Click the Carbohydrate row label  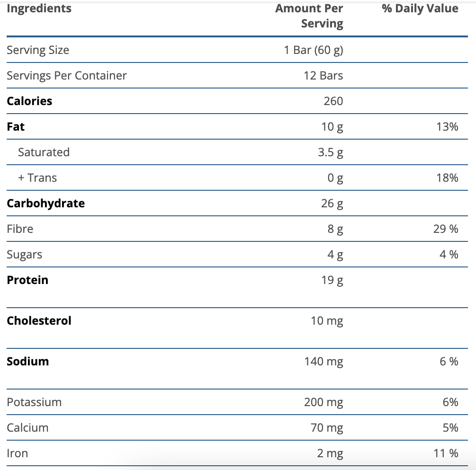[x=46, y=204]
